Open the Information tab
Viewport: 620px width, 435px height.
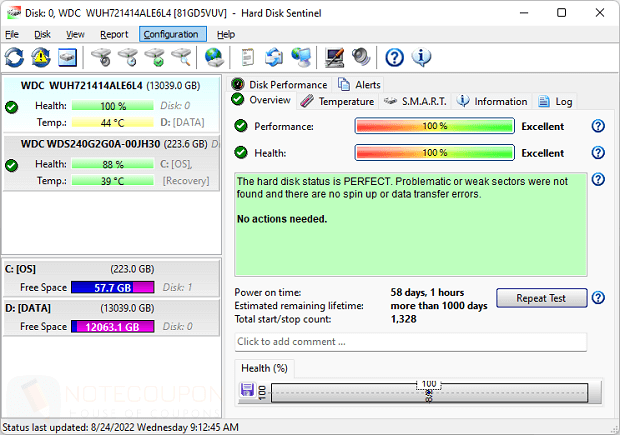[x=492, y=101]
